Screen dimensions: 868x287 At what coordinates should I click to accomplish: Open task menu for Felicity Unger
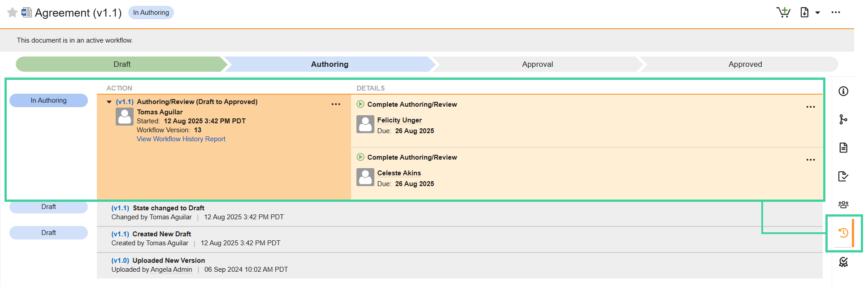tap(811, 107)
